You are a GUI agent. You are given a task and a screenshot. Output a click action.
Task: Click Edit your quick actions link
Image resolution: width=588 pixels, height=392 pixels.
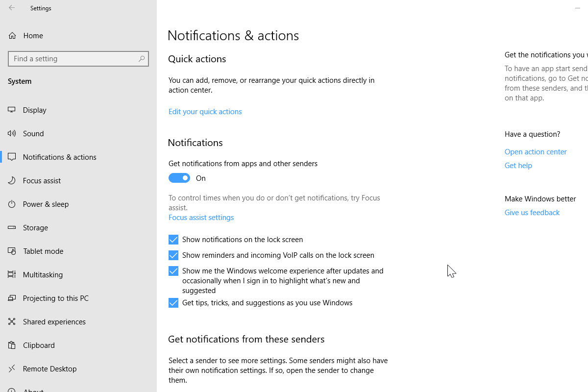coord(205,112)
